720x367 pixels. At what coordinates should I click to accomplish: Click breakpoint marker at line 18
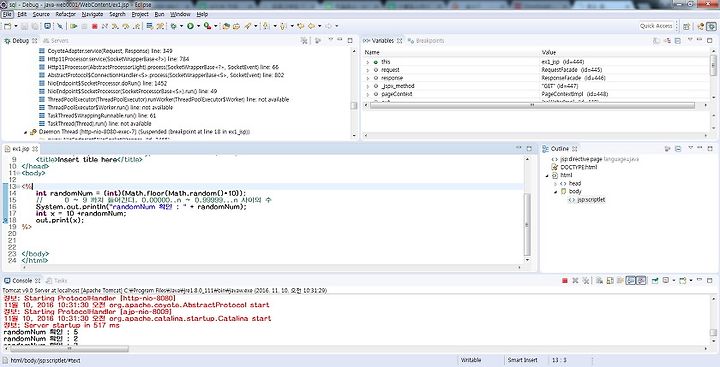(x=5, y=220)
